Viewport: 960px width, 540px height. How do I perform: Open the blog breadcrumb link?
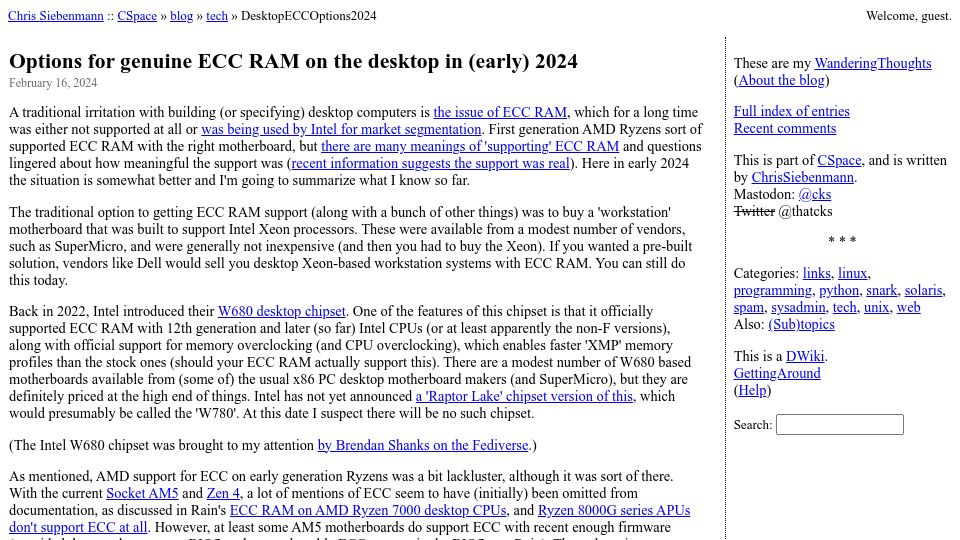(181, 16)
